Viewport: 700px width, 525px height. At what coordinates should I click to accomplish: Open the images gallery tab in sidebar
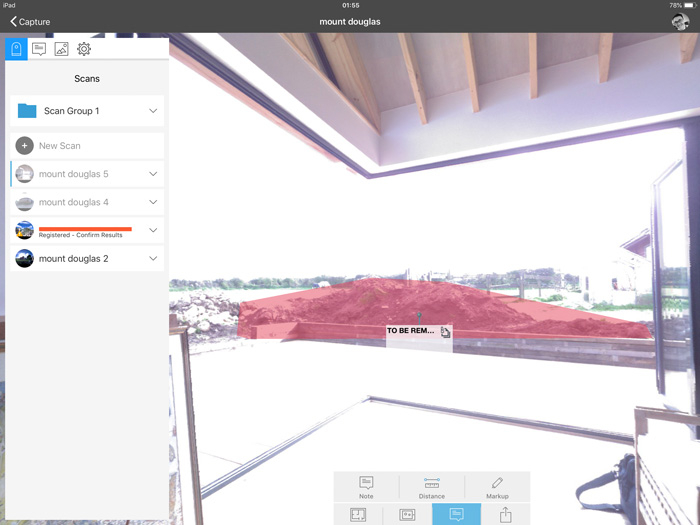tap(61, 49)
